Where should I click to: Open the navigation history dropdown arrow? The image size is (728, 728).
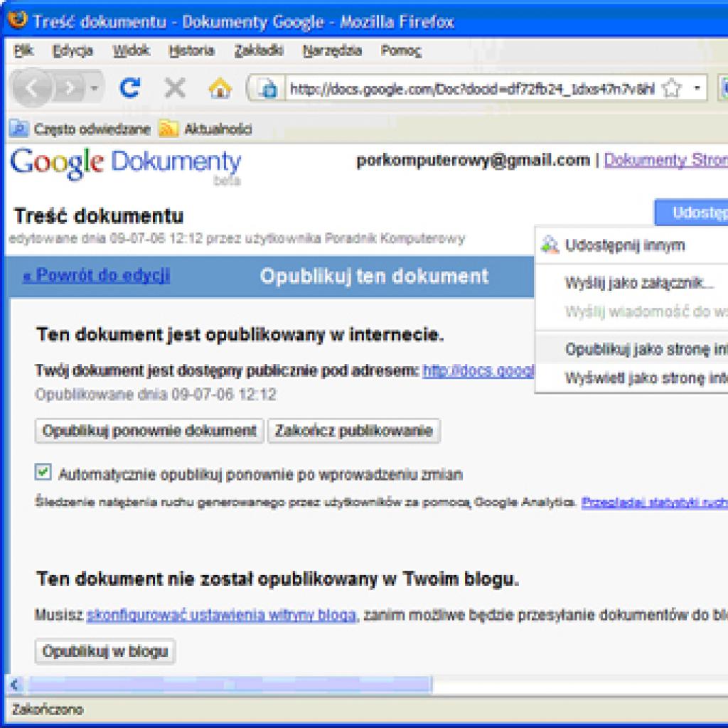click(95, 87)
